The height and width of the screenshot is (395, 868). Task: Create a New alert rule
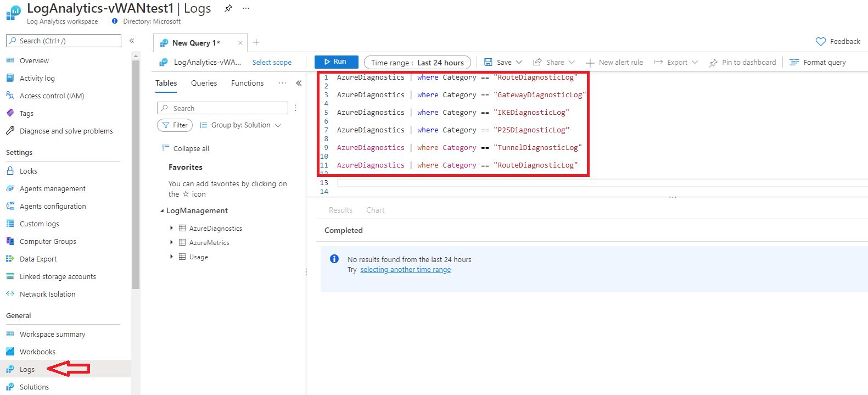(x=614, y=62)
